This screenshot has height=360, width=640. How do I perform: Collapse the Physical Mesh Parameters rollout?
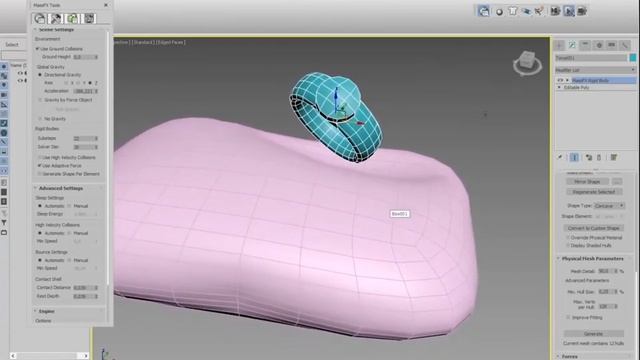(593, 259)
